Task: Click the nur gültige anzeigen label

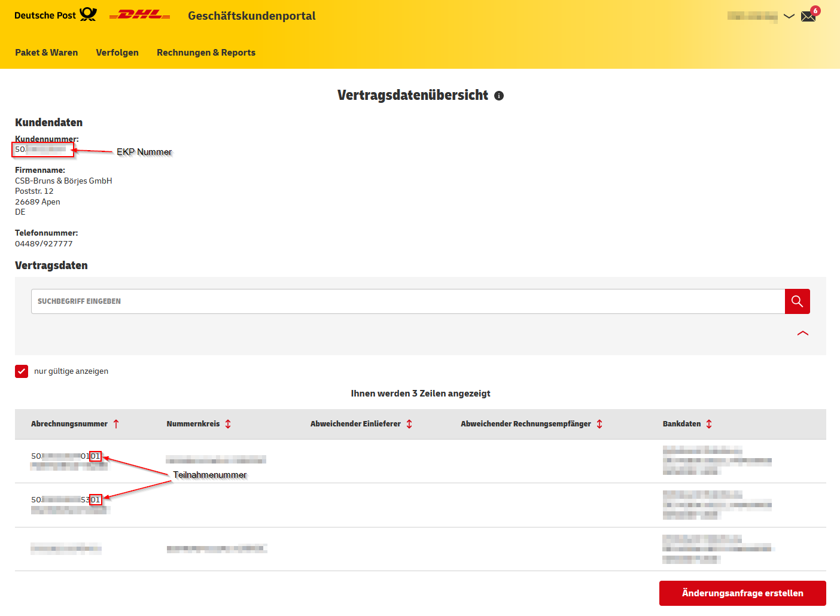Action: [x=71, y=371]
